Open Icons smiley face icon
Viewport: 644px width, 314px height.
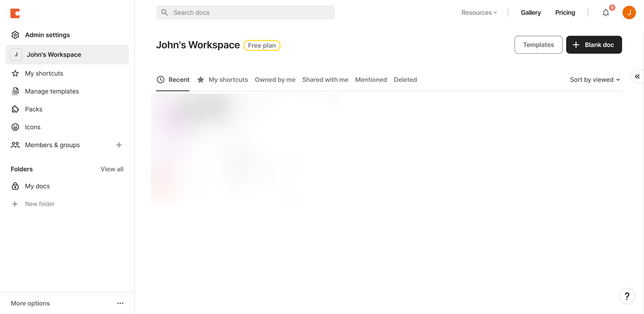tap(15, 127)
